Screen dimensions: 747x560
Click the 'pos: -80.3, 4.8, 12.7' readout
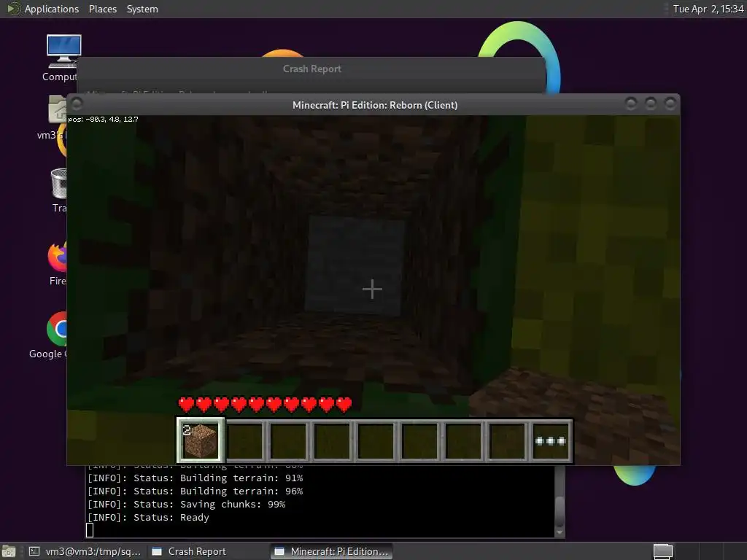(103, 119)
